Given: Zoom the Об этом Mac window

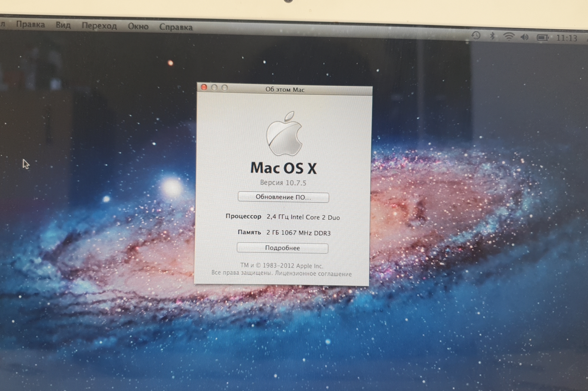Looking at the screenshot, I should pos(224,88).
